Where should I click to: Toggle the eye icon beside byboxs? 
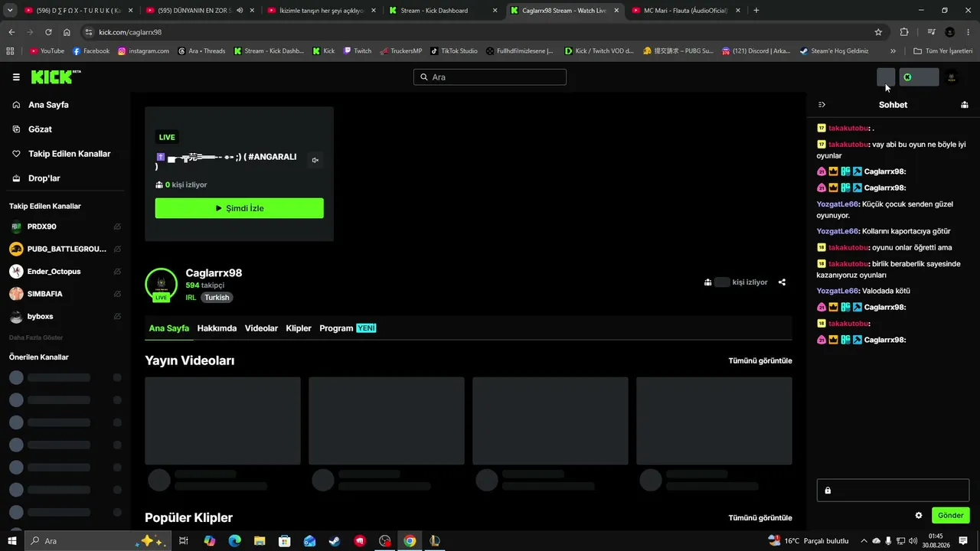click(x=117, y=317)
